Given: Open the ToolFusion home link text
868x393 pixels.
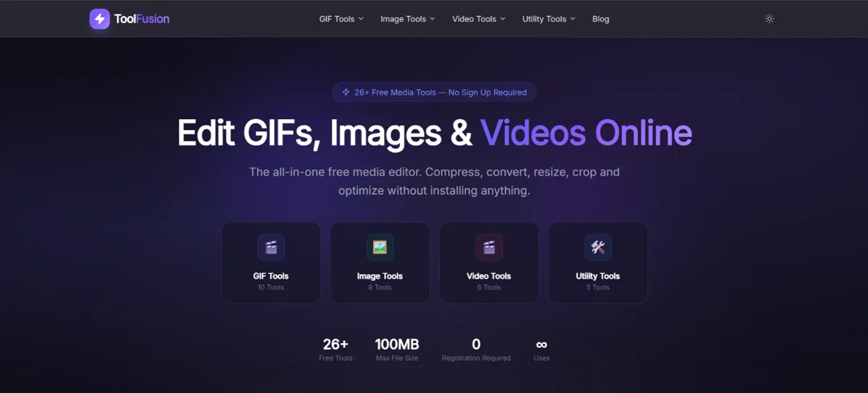Looking at the screenshot, I should [x=142, y=19].
